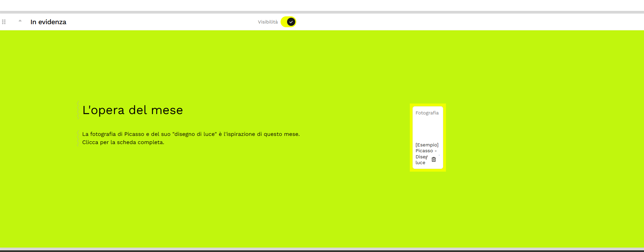
Task: Collapse the In evidenza section arrow
Action: point(20,21)
